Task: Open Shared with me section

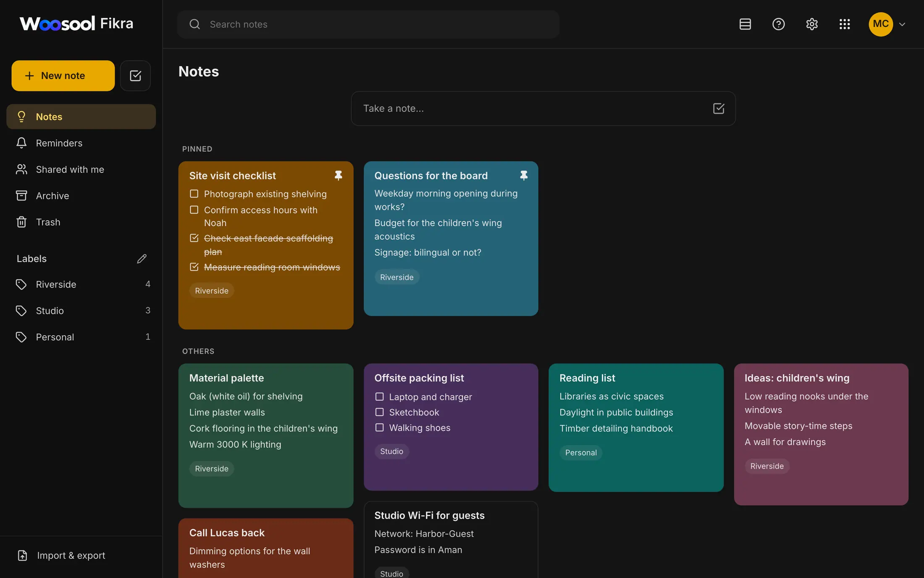Action: tap(81, 169)
